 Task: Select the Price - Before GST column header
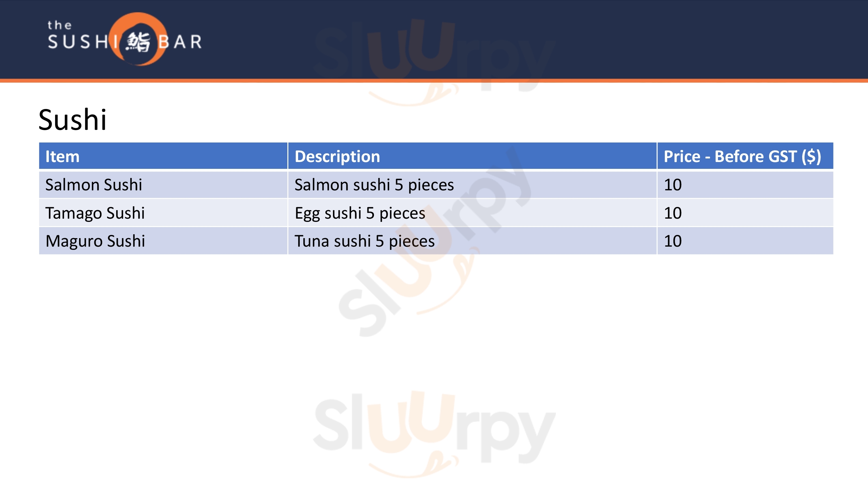coord(742,156)
